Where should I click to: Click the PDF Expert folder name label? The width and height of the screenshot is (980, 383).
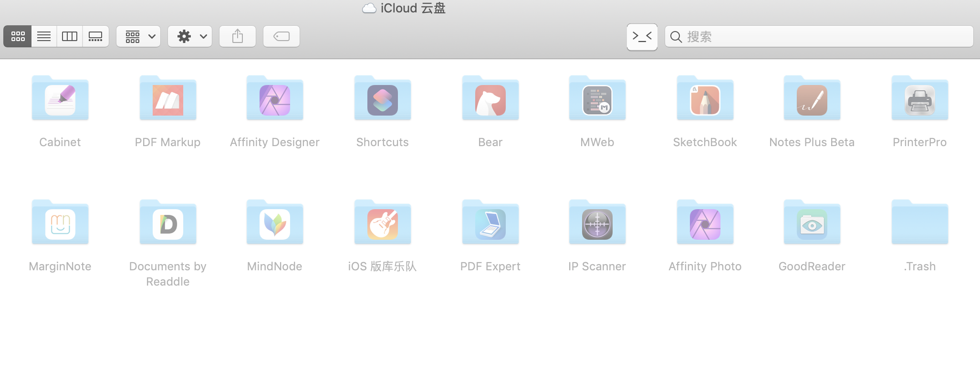(x=490, y=266)
